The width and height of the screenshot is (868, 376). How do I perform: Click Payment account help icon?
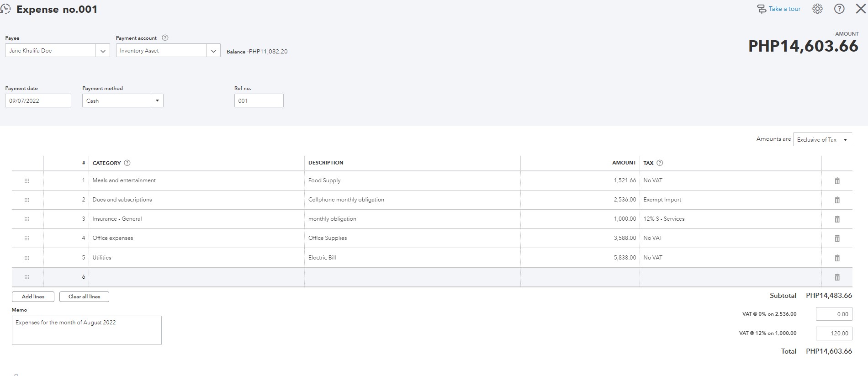coord(165,38)
